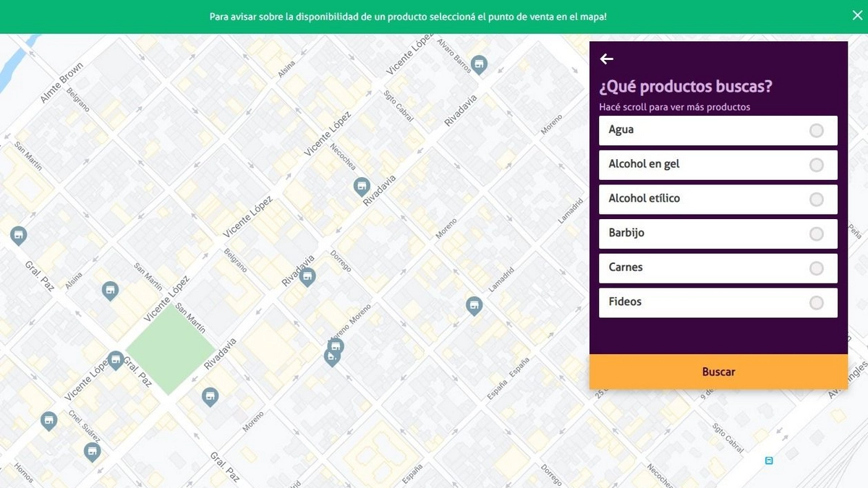Screen dimensions: 868x488
Task: Click the orange Buscar button
Action: point(718,372)
